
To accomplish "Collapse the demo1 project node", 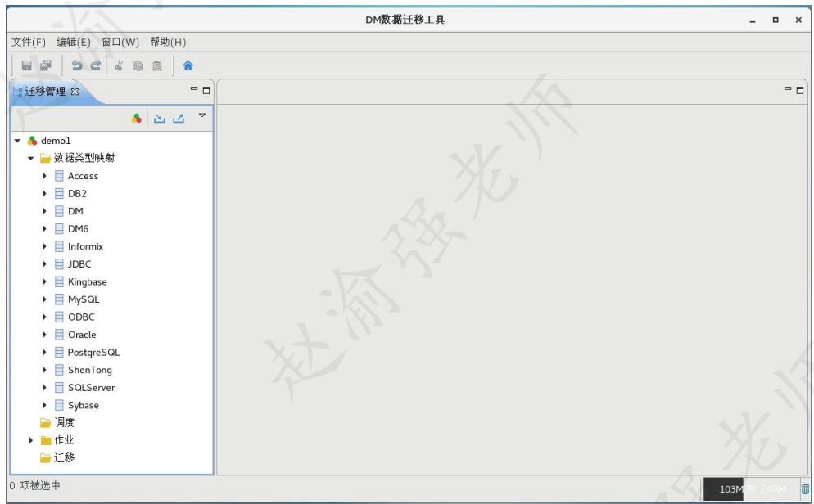I will coord(17,141).
